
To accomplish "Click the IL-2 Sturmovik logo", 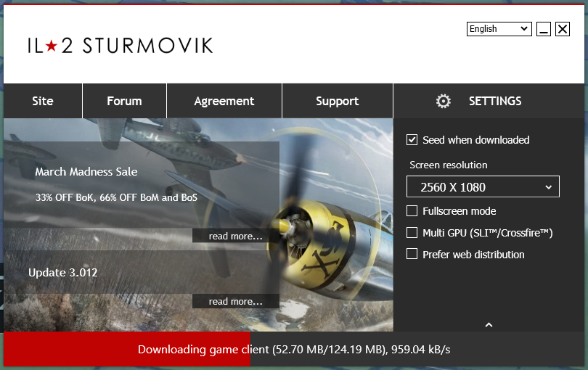I will [121, 46].
